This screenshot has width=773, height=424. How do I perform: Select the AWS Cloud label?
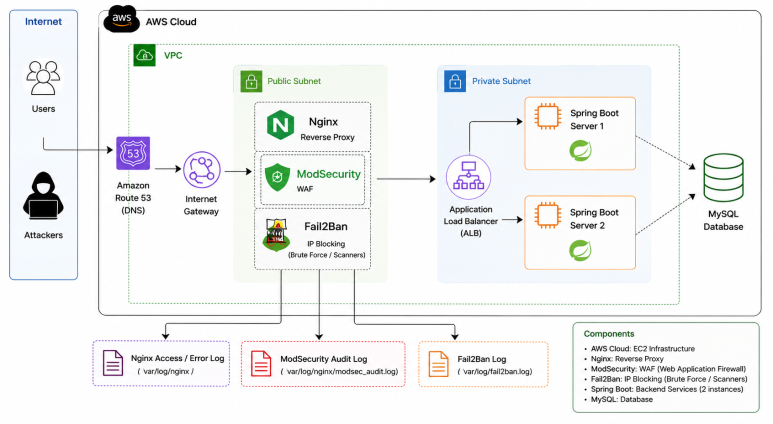pyautogui.click(x=171, y=22)
